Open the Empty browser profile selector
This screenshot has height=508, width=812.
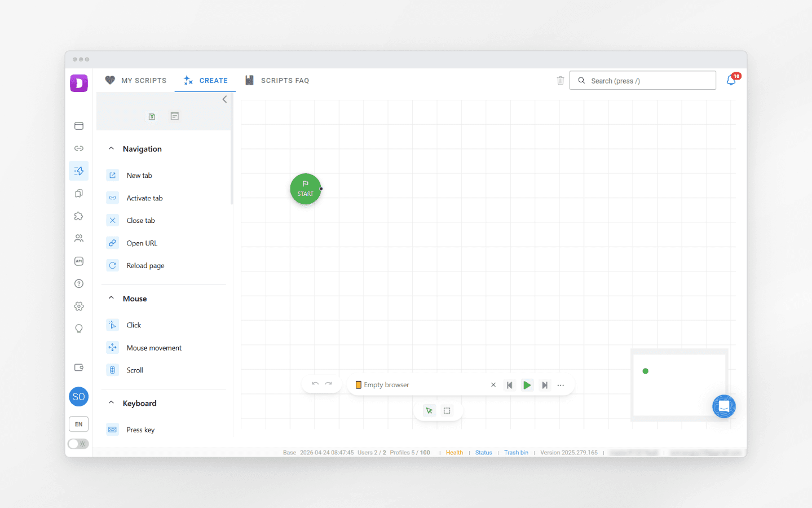[420, 385]
